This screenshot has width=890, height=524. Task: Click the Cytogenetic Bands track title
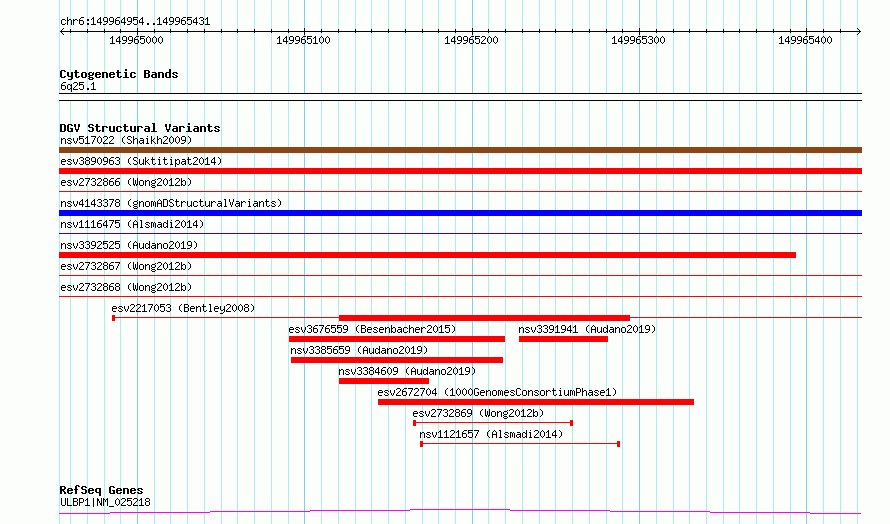coord(119,74)
